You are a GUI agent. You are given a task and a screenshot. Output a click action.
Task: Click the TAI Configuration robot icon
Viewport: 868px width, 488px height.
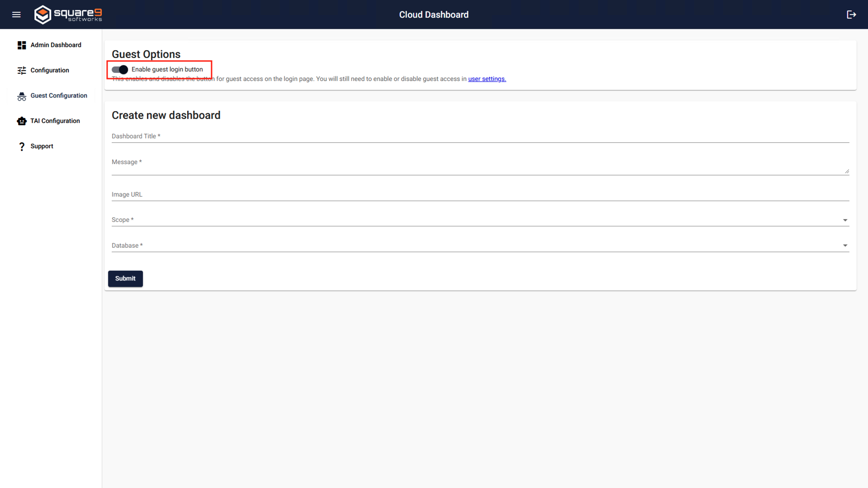tap(22, 121)
